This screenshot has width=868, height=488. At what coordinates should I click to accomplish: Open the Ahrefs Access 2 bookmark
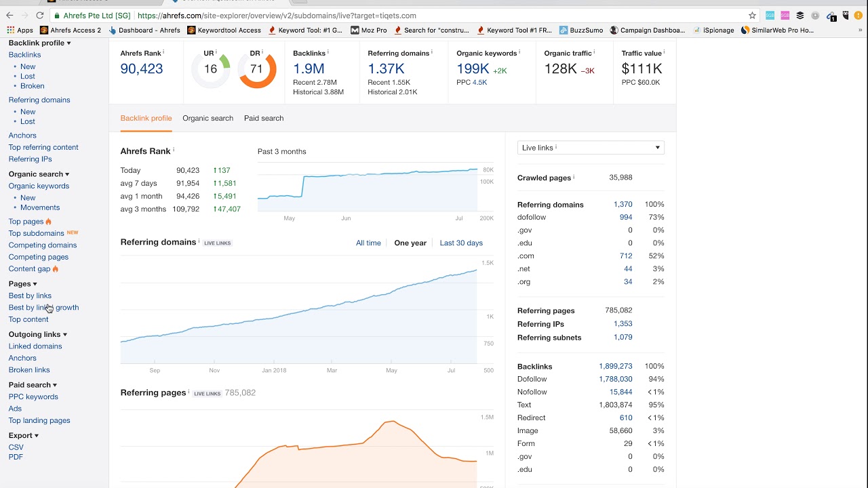coord(71,30)
